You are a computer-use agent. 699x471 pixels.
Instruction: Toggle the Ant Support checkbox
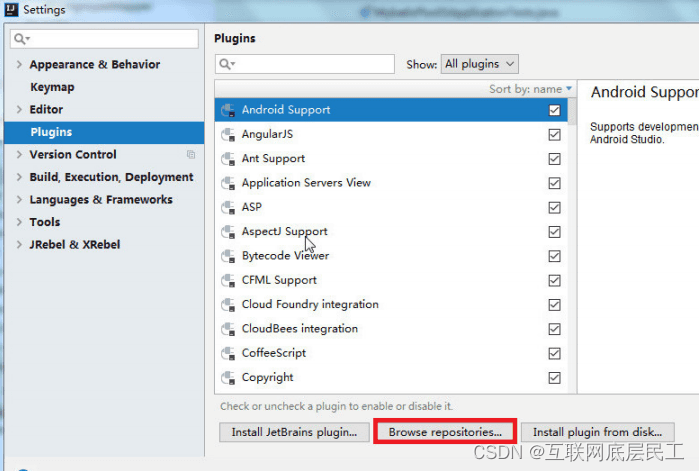pos(555,159)
